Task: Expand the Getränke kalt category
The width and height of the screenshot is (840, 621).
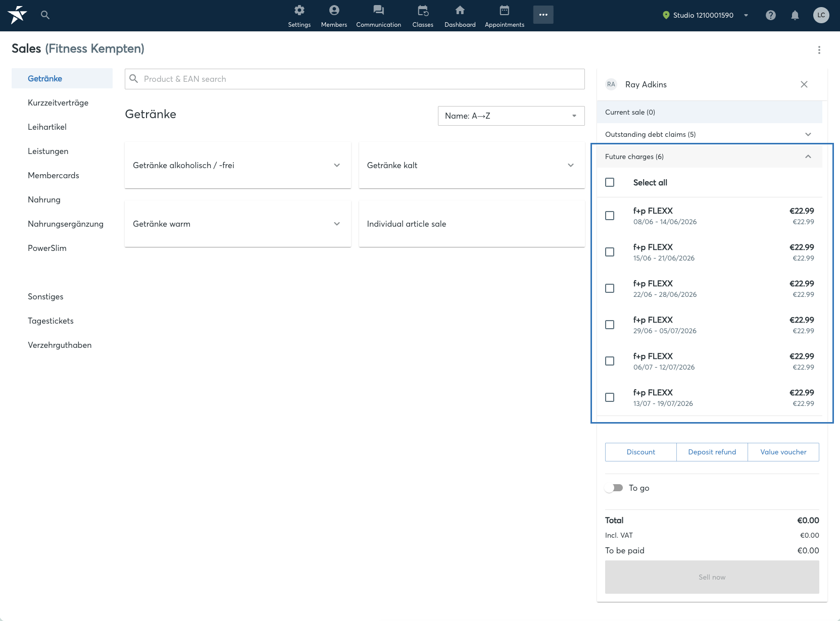Action: [472, 165]
